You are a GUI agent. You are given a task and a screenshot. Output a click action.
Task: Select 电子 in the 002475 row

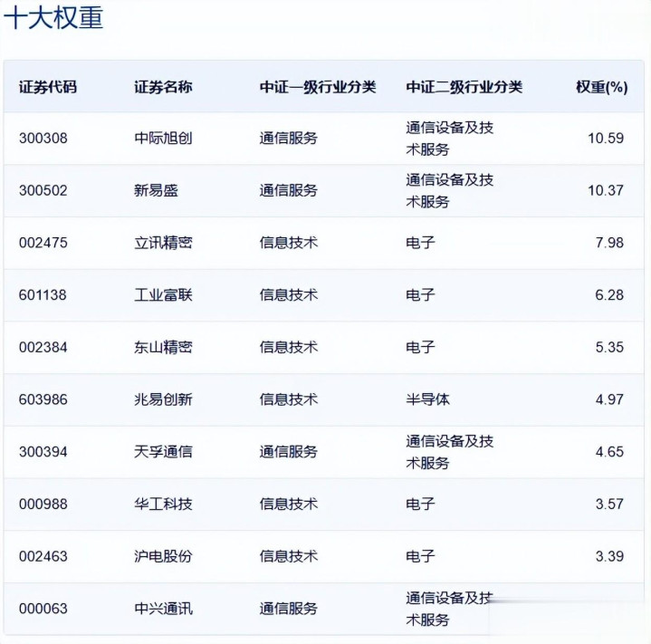420,243
